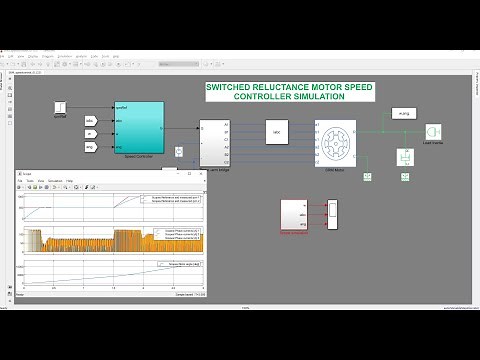
Task: Select the model tab below the toolbar
Action: tap(25, 72)
